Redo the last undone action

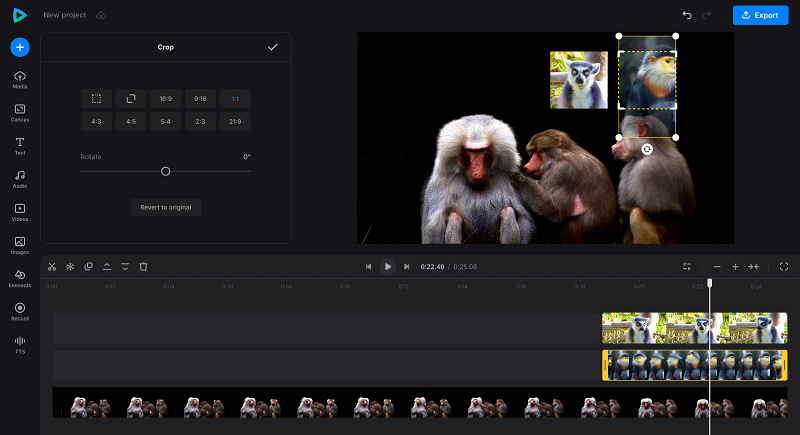707,15
